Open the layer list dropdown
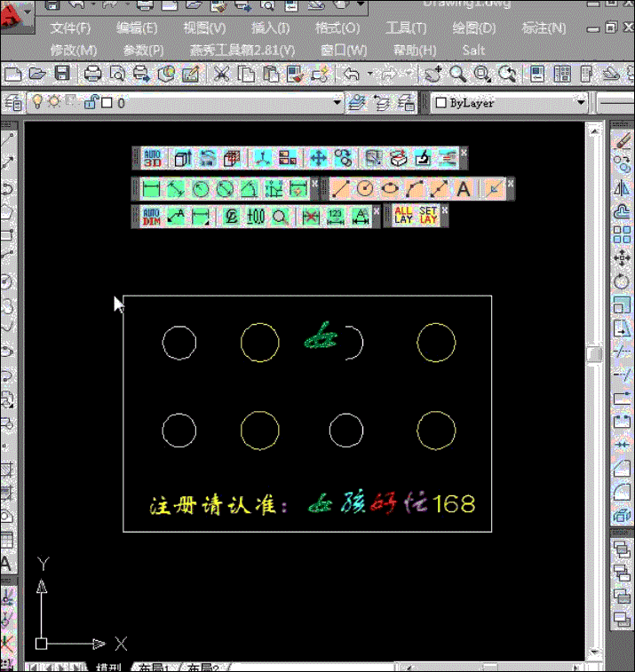635x672 pixels. [337, 102]
